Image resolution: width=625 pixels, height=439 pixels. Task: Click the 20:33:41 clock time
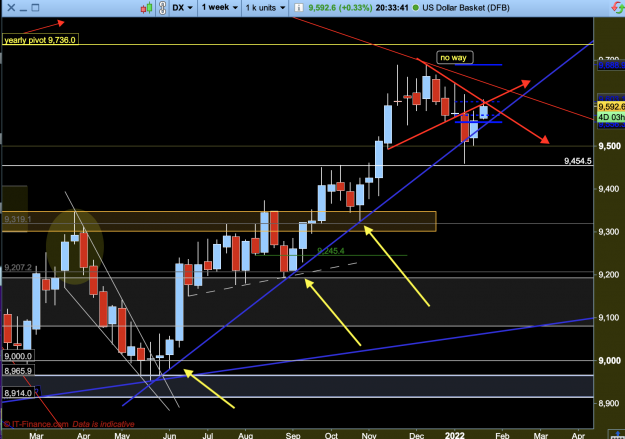click(392, 8)
